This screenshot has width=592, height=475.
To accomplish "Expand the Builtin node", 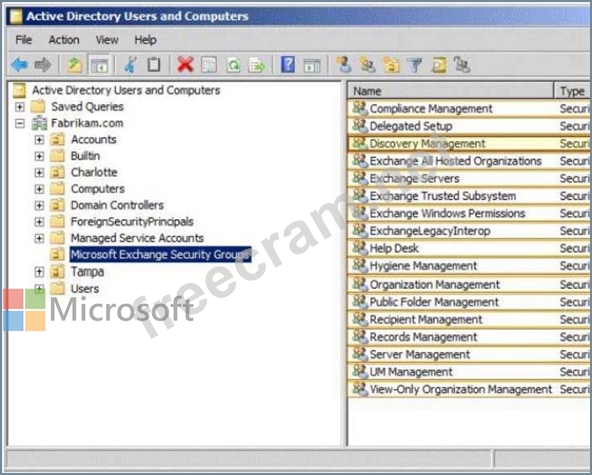I will pyautogui.click(x=39, y=156).
